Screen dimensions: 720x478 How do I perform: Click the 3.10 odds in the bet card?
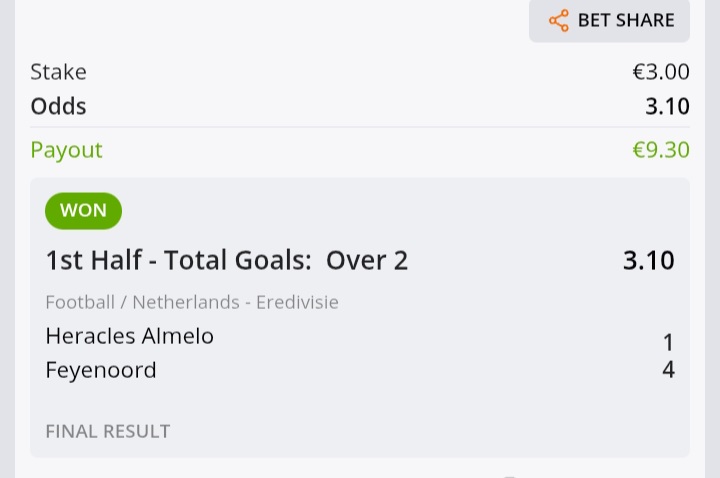pos(649,260)
